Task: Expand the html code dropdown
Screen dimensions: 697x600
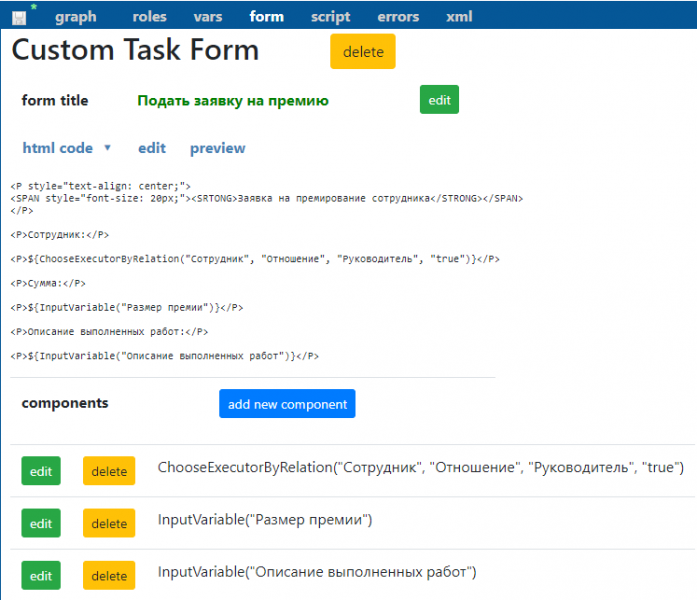Action: coord(67,148)
